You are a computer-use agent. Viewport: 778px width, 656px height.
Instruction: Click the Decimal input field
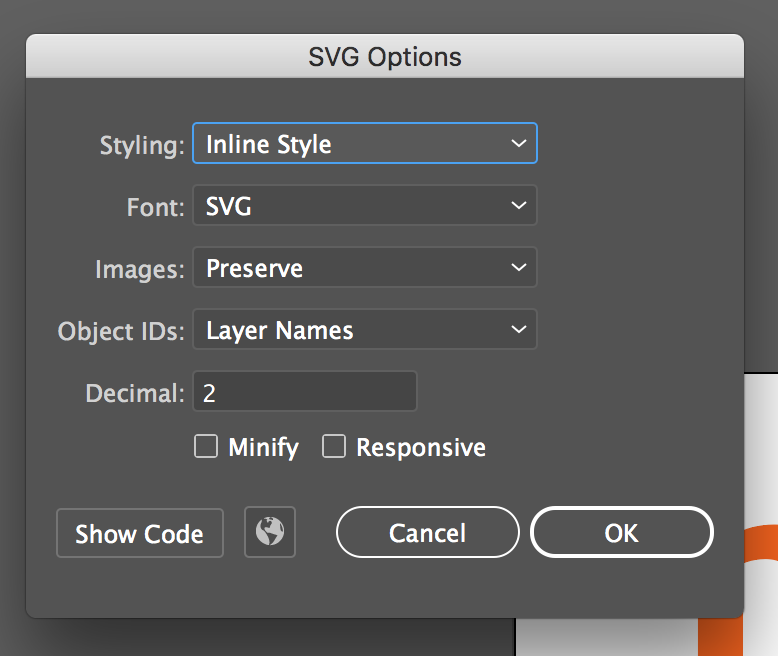click(305, 391)
